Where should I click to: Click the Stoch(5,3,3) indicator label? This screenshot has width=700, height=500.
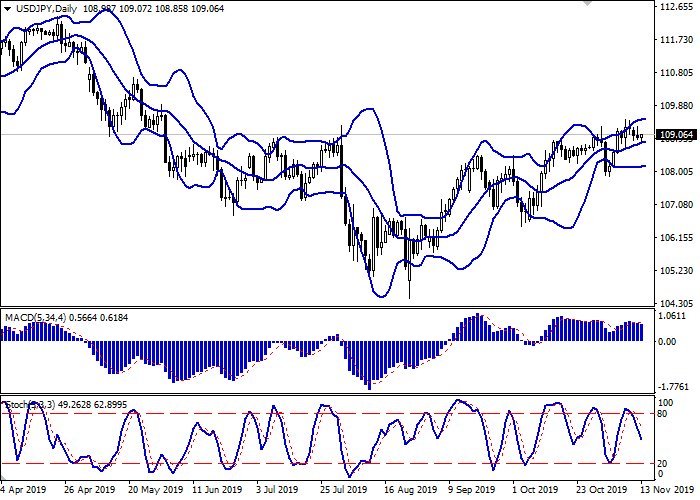(28, 404)
